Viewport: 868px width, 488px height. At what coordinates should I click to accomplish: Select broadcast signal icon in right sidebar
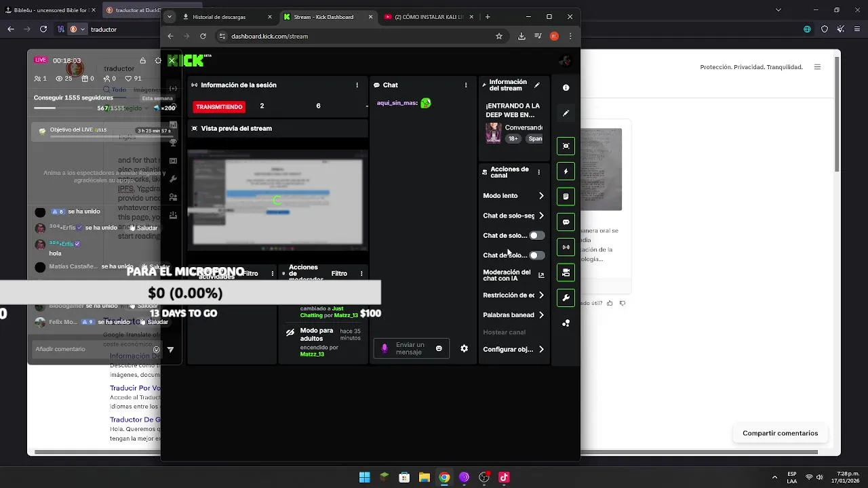[x=566, y=247]
